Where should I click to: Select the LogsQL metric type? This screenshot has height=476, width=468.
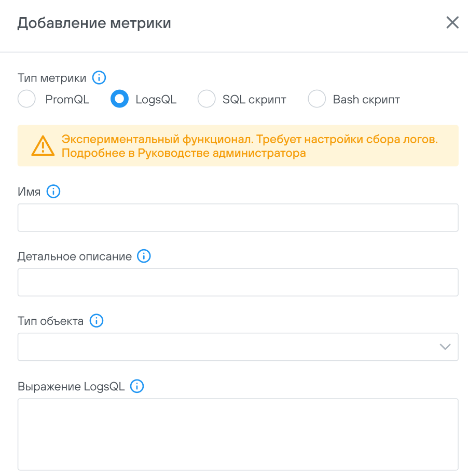coord(120,99)
